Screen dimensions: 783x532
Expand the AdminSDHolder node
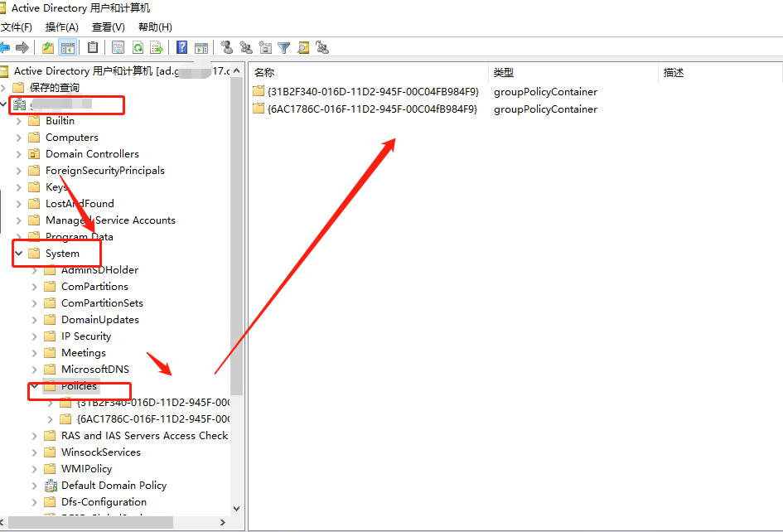tap(35, 270)
